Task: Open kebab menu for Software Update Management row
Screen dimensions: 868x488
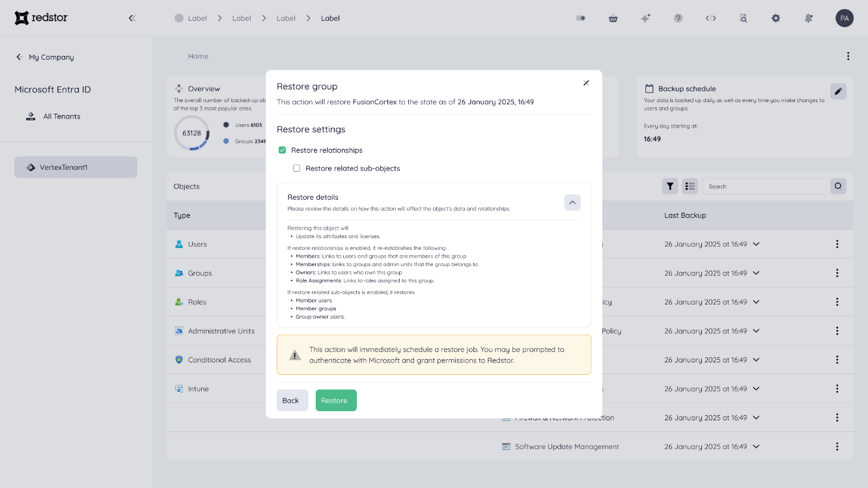Action: [x=837, y=447]
